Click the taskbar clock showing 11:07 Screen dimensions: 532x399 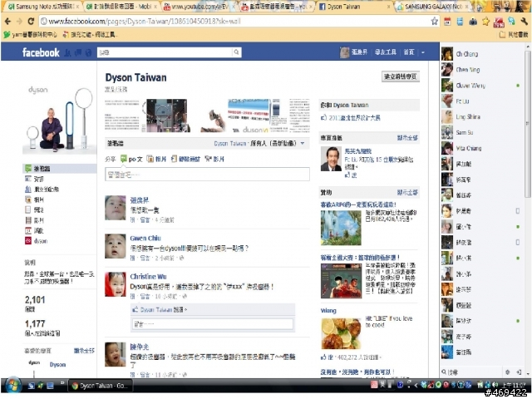tap(512, 385)
